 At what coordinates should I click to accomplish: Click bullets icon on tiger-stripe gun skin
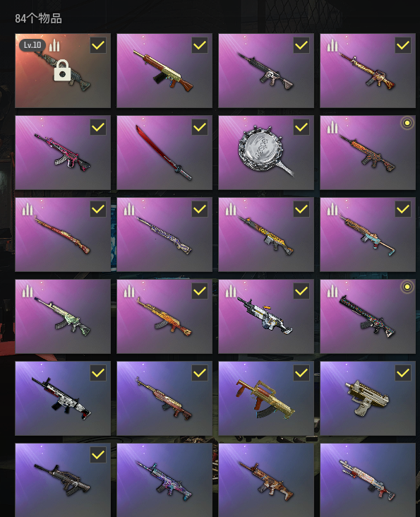[x=231, y=209]
